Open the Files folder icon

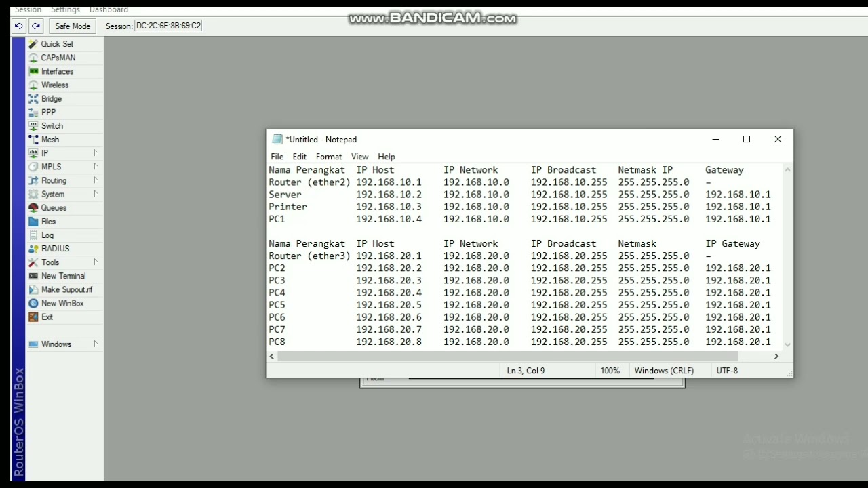(33, 221)
